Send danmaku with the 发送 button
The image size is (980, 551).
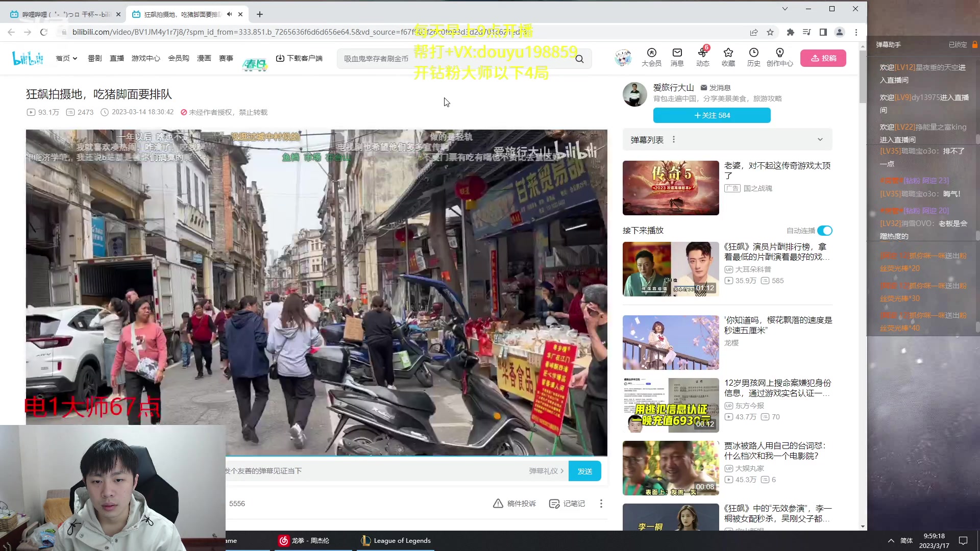[x=584, y=470]
